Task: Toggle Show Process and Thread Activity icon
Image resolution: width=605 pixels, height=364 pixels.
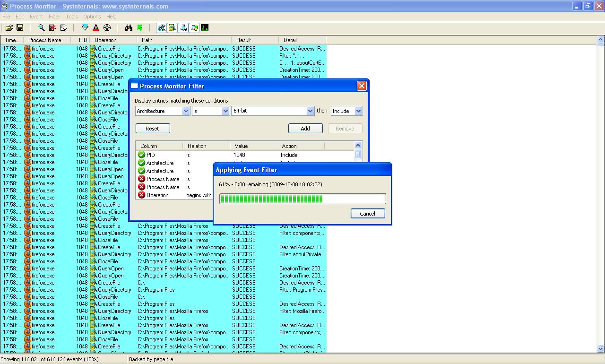Action: pyautogui.click(x=194, y=28)
